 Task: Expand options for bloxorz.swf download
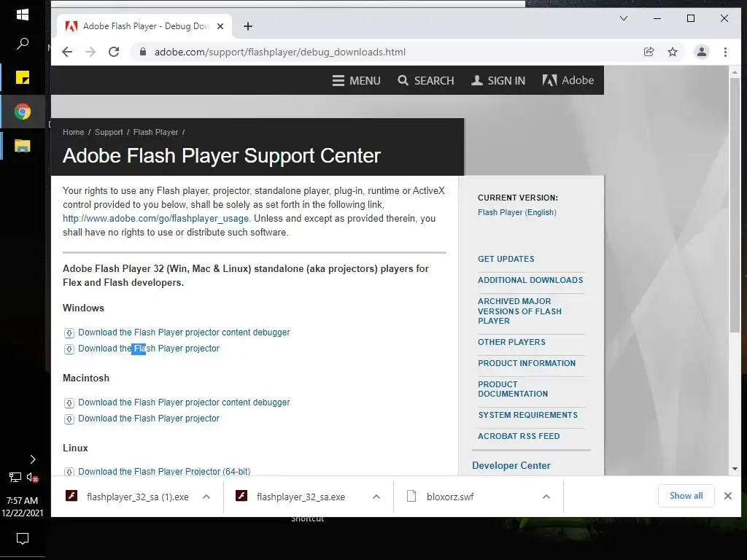click(546, 497)
